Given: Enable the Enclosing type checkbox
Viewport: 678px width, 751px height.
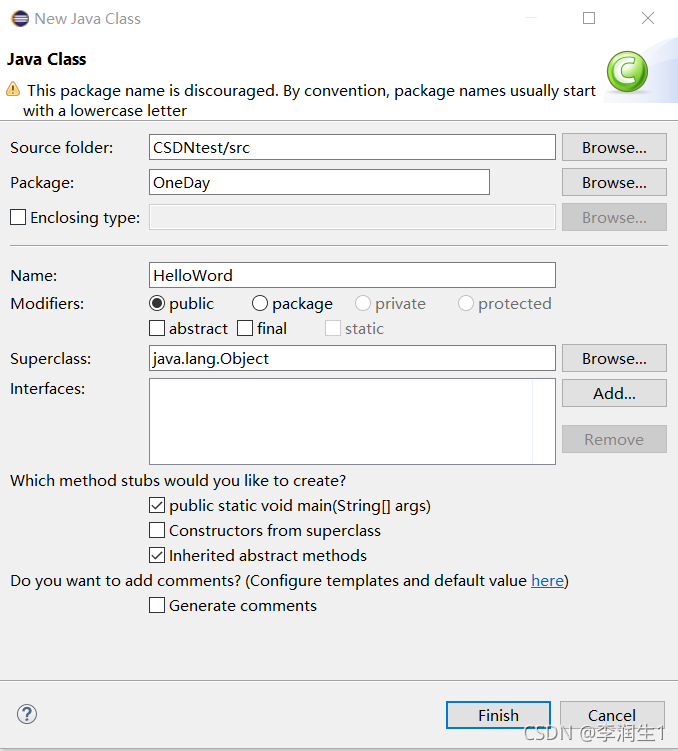Looking at the screenshot, I should pos(18,217).
